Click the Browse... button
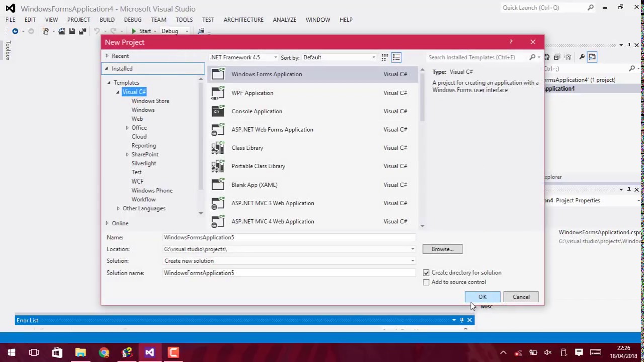 tap(442, 249)
